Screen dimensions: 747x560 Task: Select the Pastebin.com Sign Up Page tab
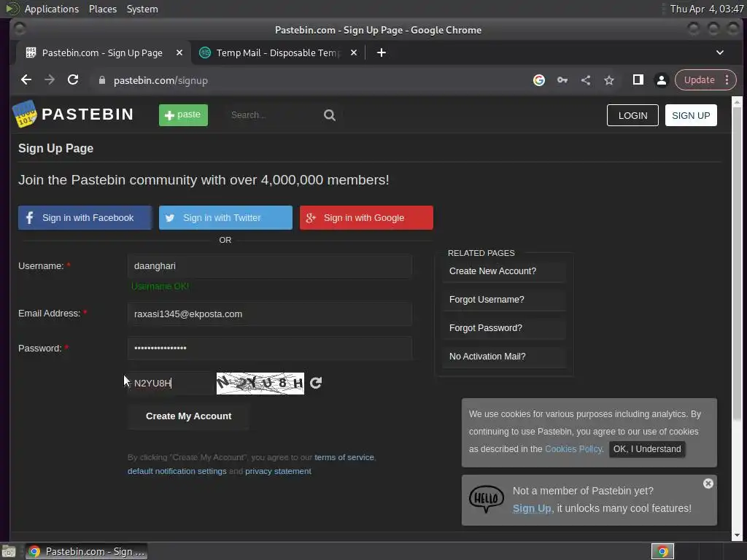pos(103,52)
